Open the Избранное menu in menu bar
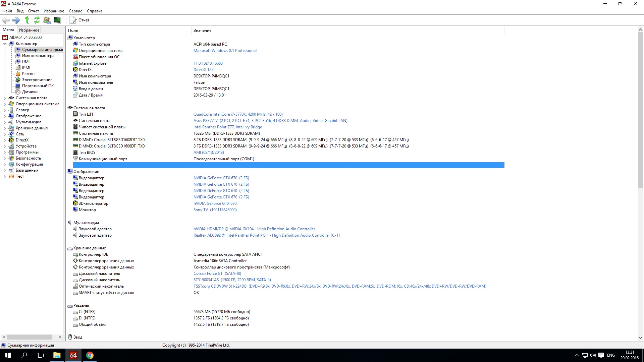Screen dimensions: 644x362 [54, 11]
